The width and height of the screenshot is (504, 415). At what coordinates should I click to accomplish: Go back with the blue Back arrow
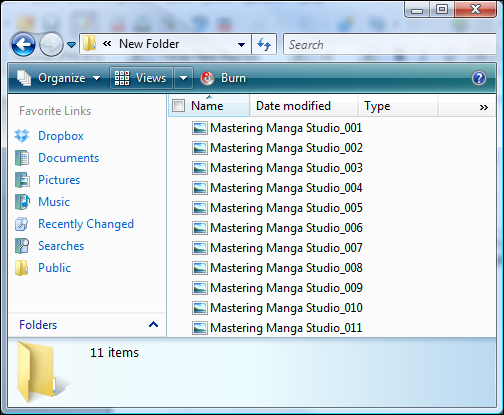(x=23, y=44)
